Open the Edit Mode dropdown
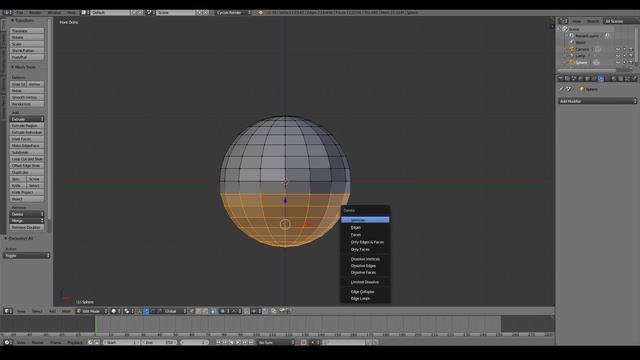The width and height of the screenshot is (640, 360). (91, 311)
